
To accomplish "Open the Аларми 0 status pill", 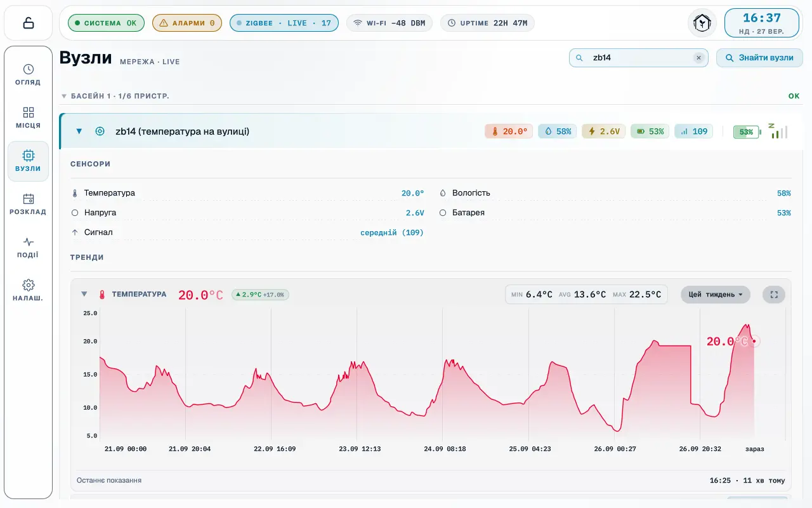I will tap(187, 23).
